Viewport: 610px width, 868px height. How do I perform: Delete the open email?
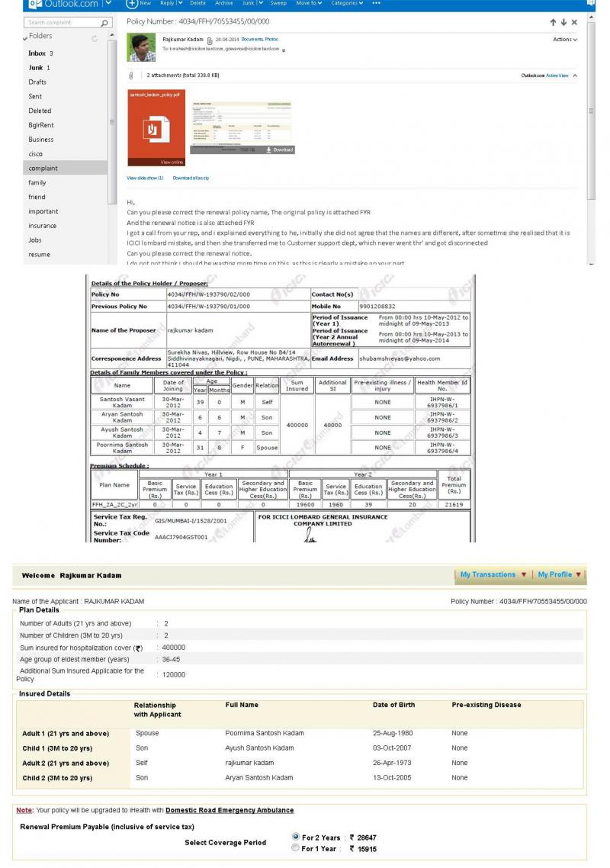pos(197,3)
